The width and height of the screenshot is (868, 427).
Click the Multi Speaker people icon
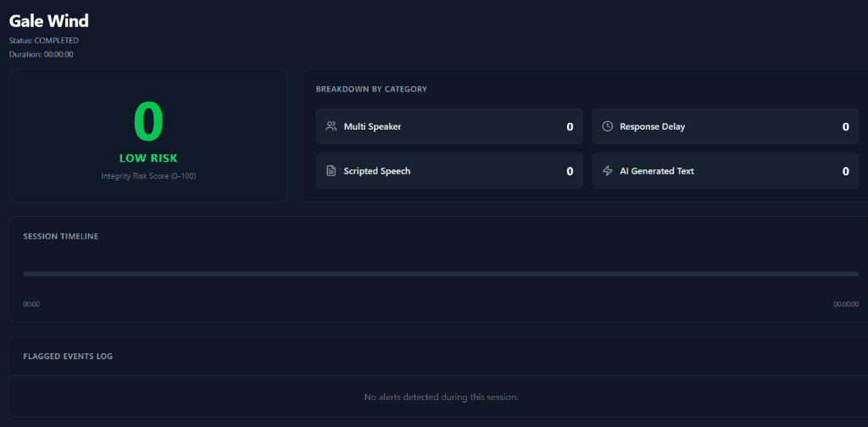pos(331,126)
